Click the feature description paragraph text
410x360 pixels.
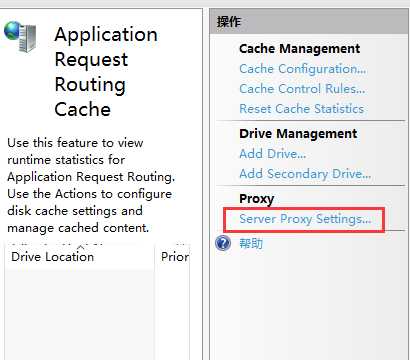tap(91, 185)
